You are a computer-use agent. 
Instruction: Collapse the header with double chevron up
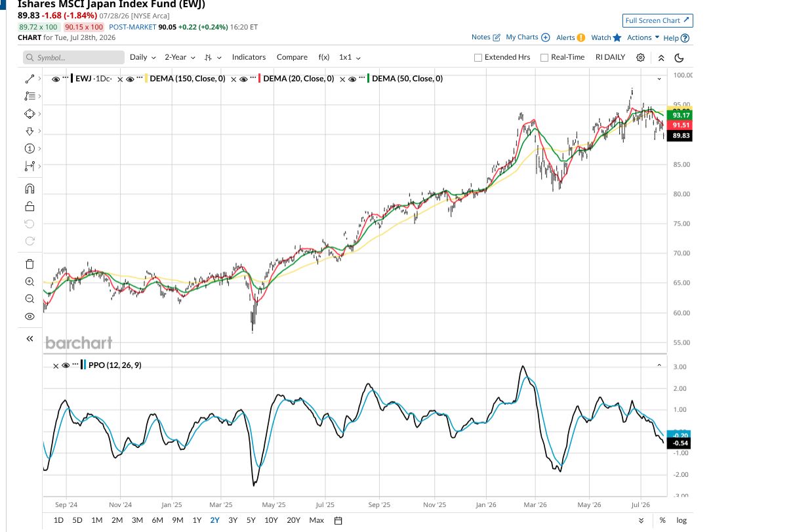click(661, 57)
